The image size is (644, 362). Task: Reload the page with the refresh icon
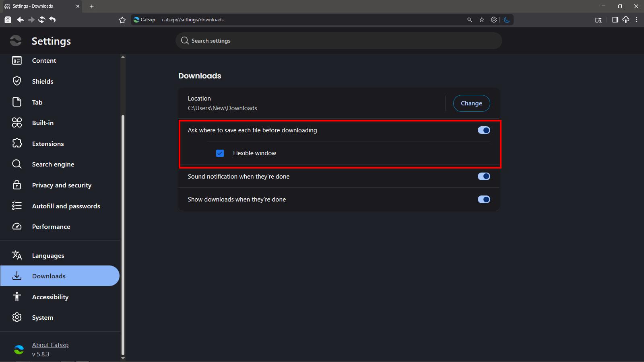pyautogui.click(x=42, y=20)
